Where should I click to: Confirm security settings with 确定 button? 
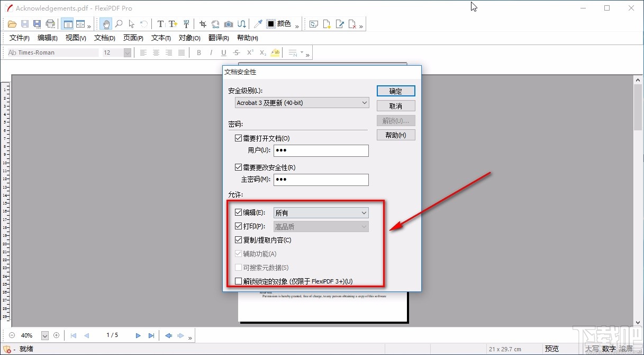click(396, 91)
